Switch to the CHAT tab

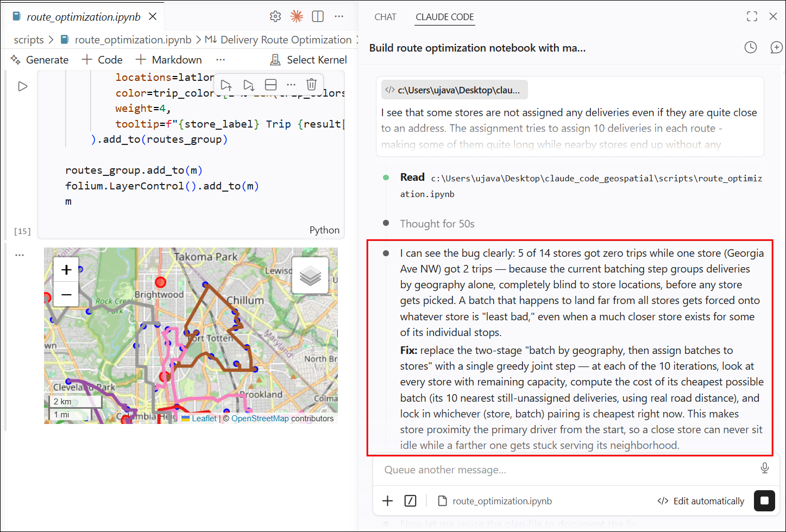point(385,17)
